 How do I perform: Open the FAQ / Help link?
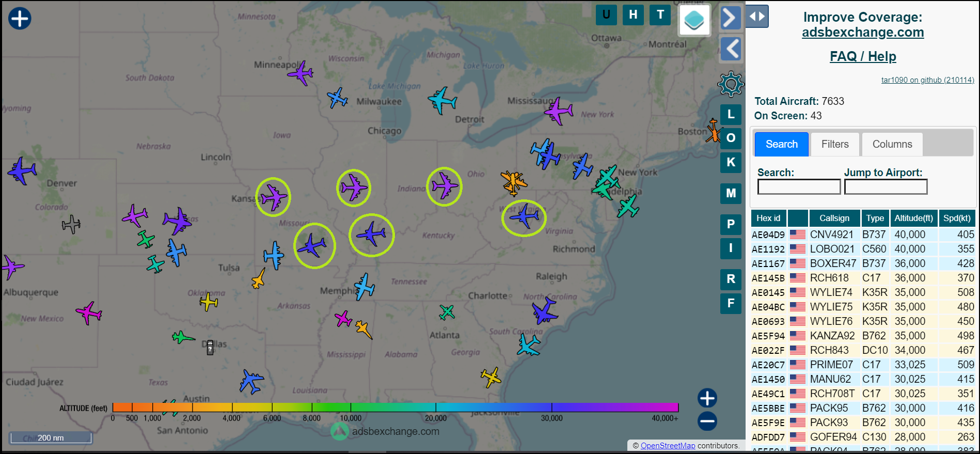(x=863, y=56)
